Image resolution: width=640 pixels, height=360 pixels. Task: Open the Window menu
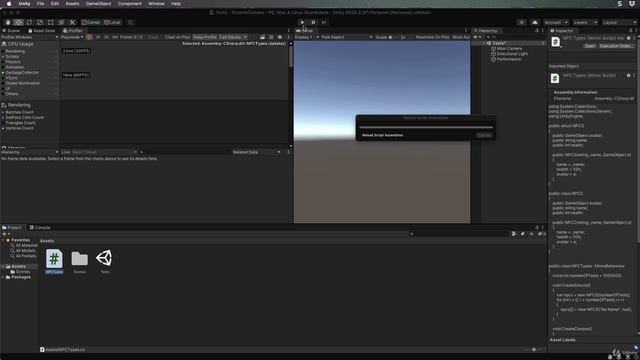coord(156,4)
